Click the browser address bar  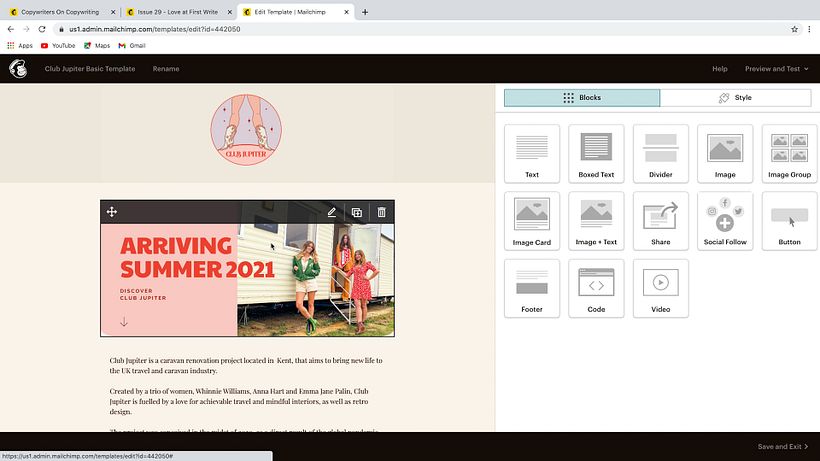(x=400, y=29)
